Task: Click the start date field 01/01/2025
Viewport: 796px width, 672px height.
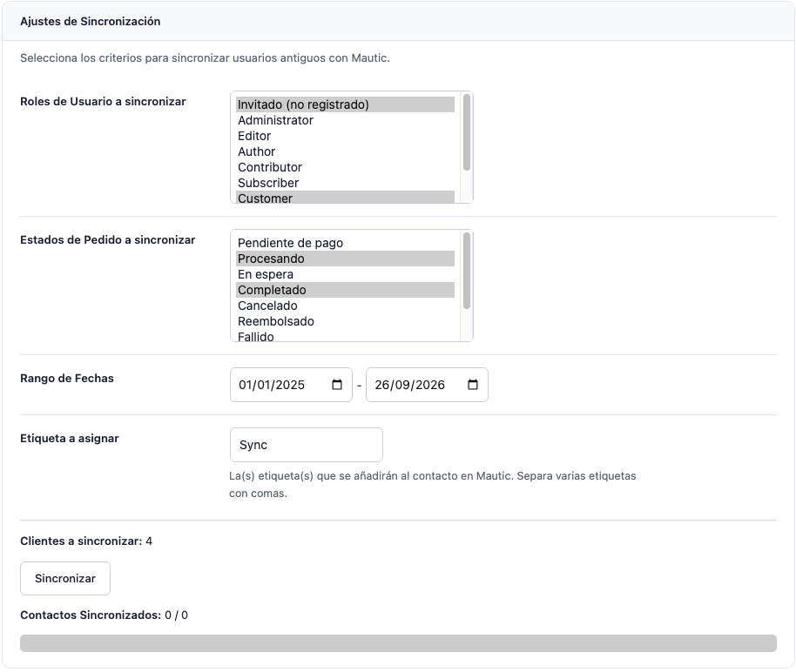Action: pos(291,385)
